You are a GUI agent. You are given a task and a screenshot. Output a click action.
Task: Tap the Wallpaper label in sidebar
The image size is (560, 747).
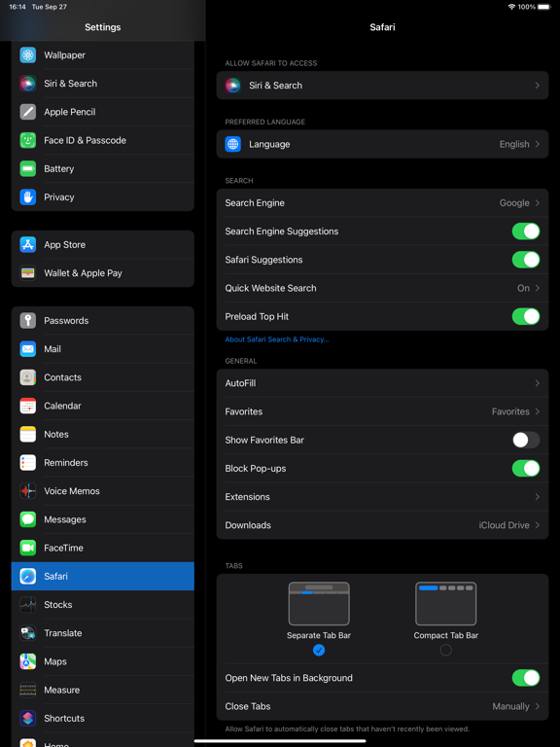[64, 54]
